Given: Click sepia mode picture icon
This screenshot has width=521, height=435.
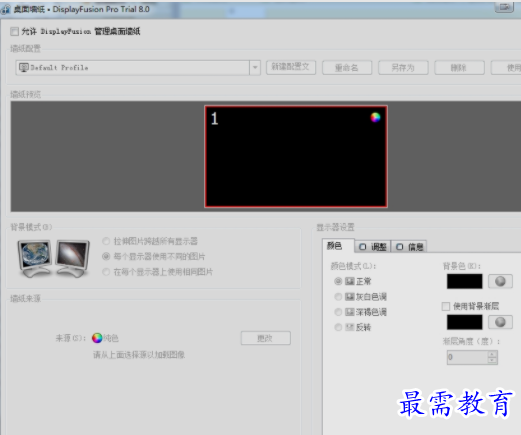Looking at the screenshot, I should 349,312.
